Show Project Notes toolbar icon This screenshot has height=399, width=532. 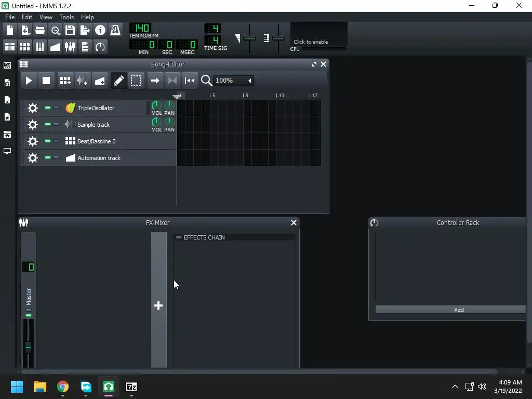85,46
